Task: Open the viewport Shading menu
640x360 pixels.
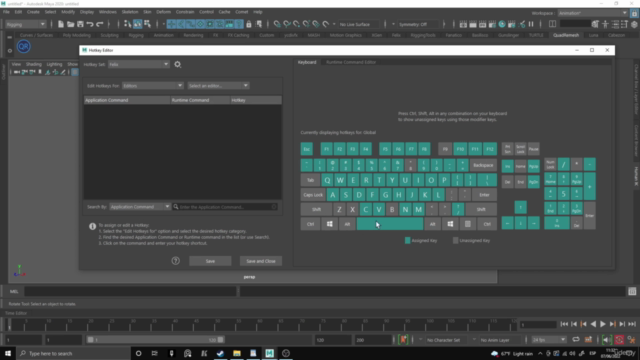Action: 33,64
